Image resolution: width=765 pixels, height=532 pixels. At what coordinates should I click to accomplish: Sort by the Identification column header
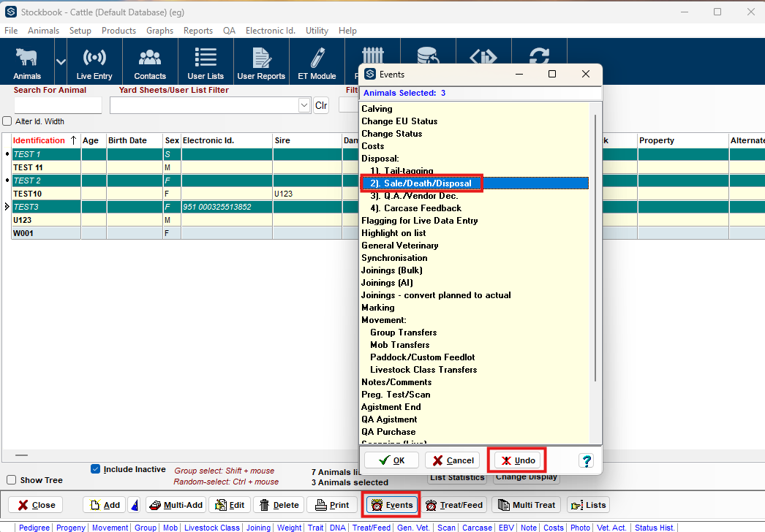tap(39, 140)
